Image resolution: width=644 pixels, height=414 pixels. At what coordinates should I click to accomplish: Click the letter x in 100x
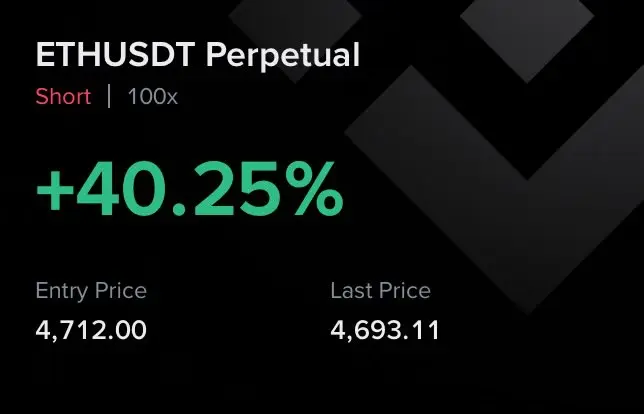pyautogui.click(x=170, y=99)
